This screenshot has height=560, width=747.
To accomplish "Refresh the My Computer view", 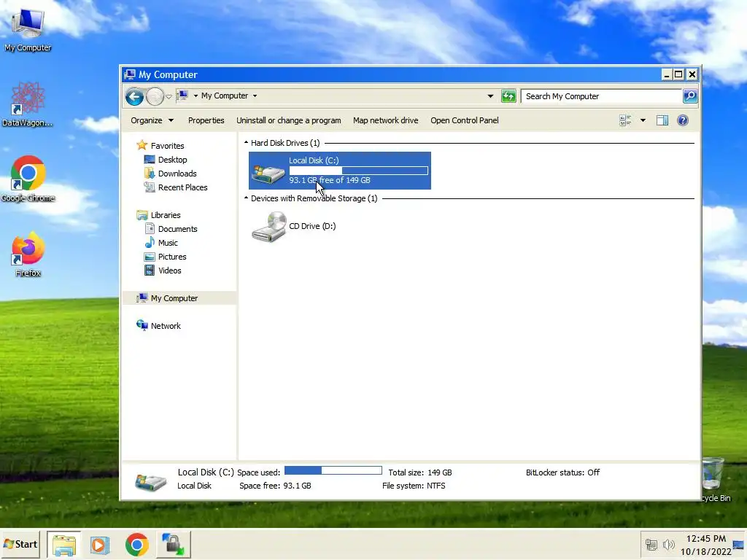I will (x=508, y=96).
